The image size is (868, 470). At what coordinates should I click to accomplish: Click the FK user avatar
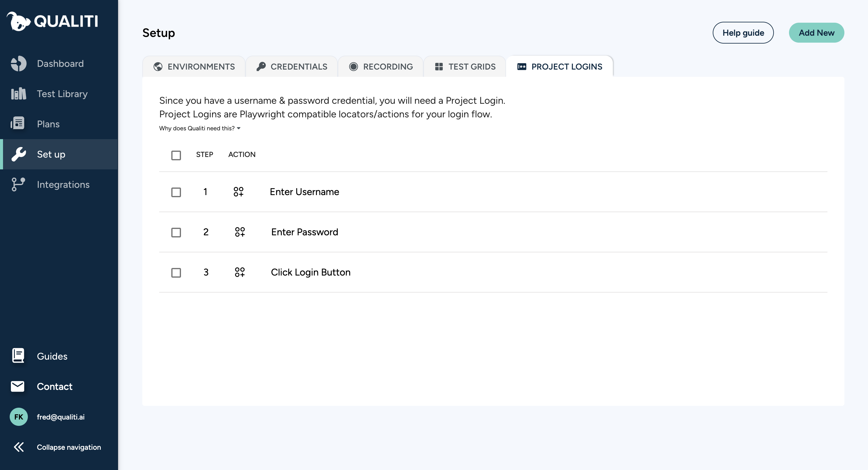coord(18,417)
